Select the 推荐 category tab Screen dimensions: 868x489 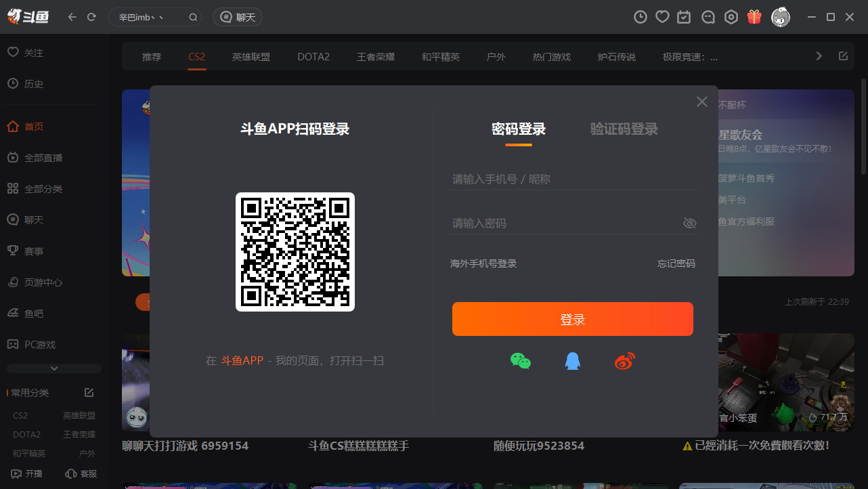coord(152,57)
